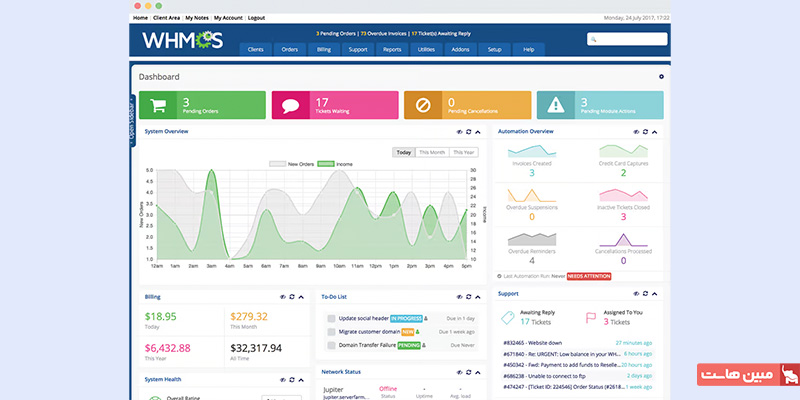Refresh the To-Do List panel
The width and height of the screenshot is (800, 400).
point(468,296)
